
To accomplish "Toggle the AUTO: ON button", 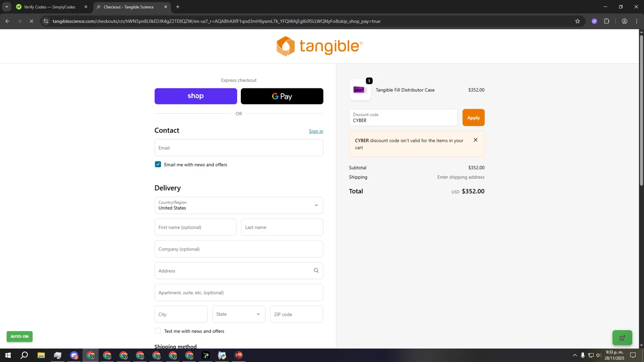I will coord(19,337).
